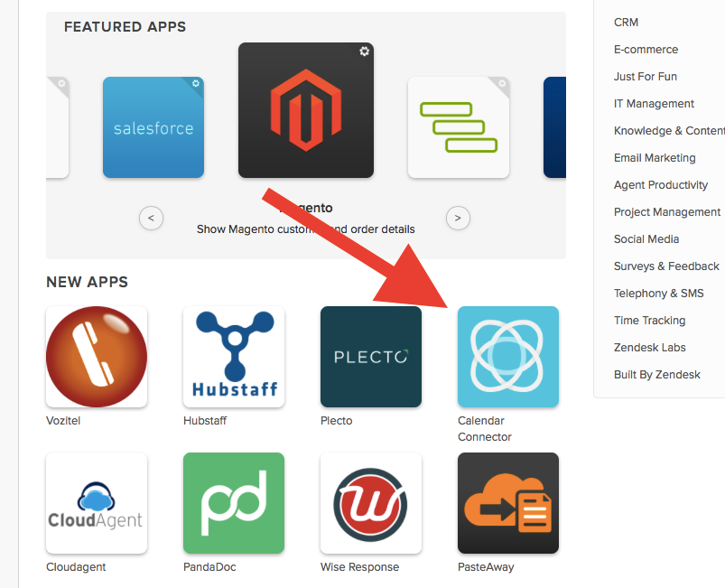Open the PasteAway app icon
Viewport: 725px width, 588px height.
tap(508, 503)
